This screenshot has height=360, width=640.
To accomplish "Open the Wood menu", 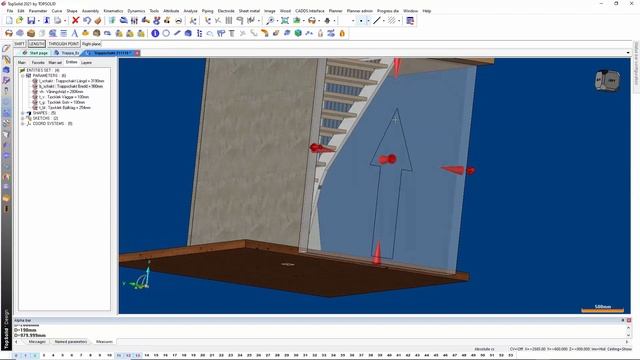I will pos(285,11).
